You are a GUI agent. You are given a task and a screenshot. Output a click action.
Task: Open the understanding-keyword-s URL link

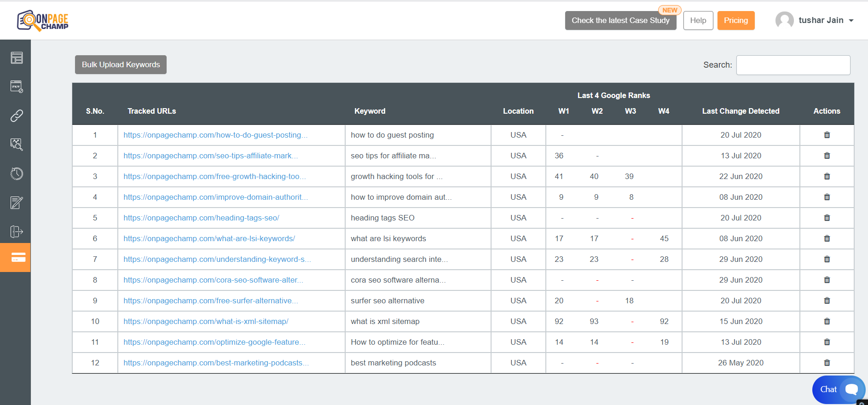click(217, 259)
